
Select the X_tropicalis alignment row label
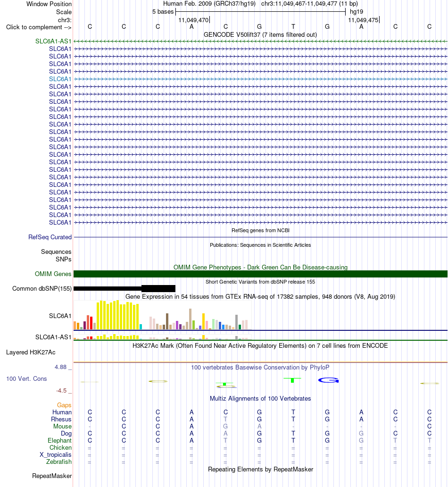(x=56, y=455)
